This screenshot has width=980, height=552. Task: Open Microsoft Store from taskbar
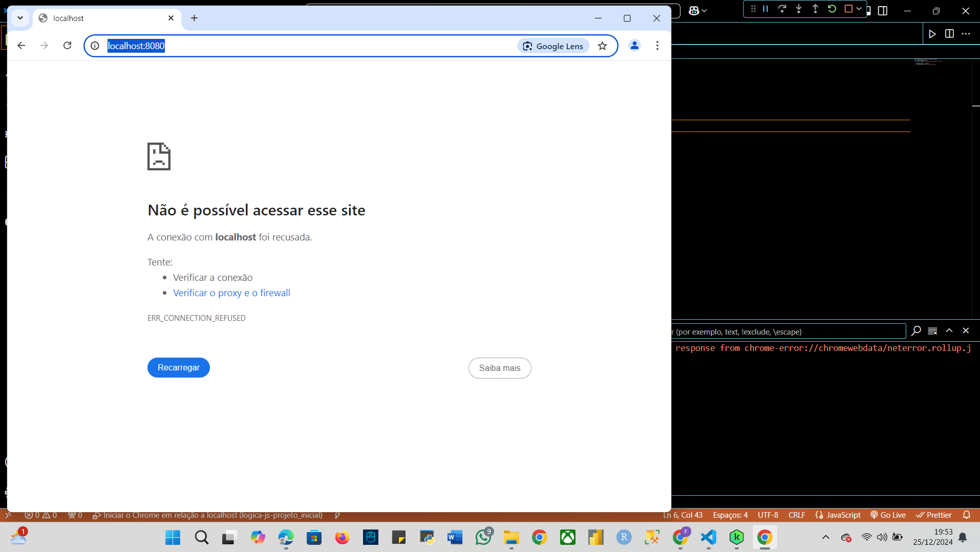tap(314, 537)
